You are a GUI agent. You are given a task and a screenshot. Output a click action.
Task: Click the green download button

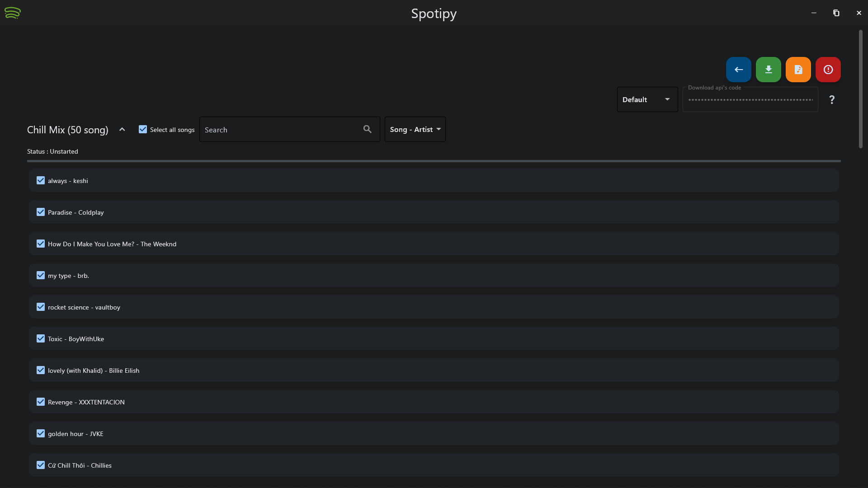(768, 70)
